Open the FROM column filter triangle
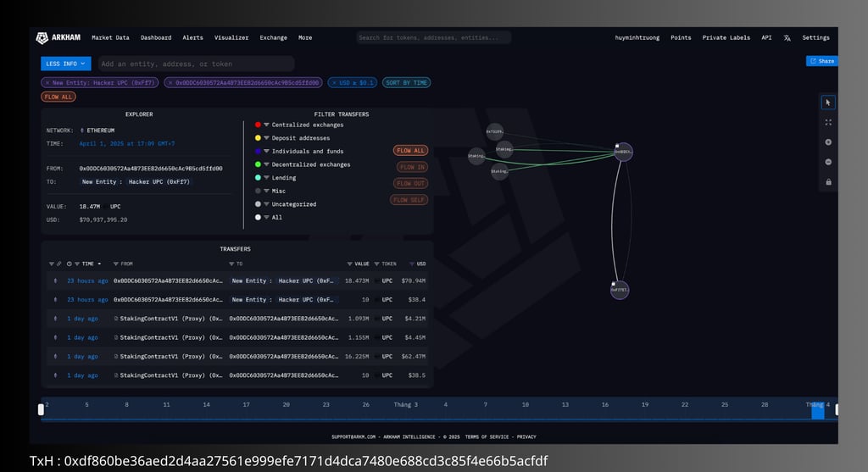Screen dimensions: 868x472 point(115,264)
